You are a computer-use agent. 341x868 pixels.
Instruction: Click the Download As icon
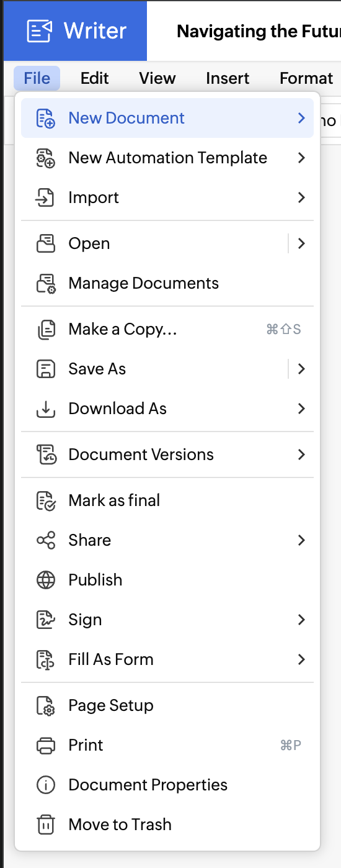coord(46,409)
